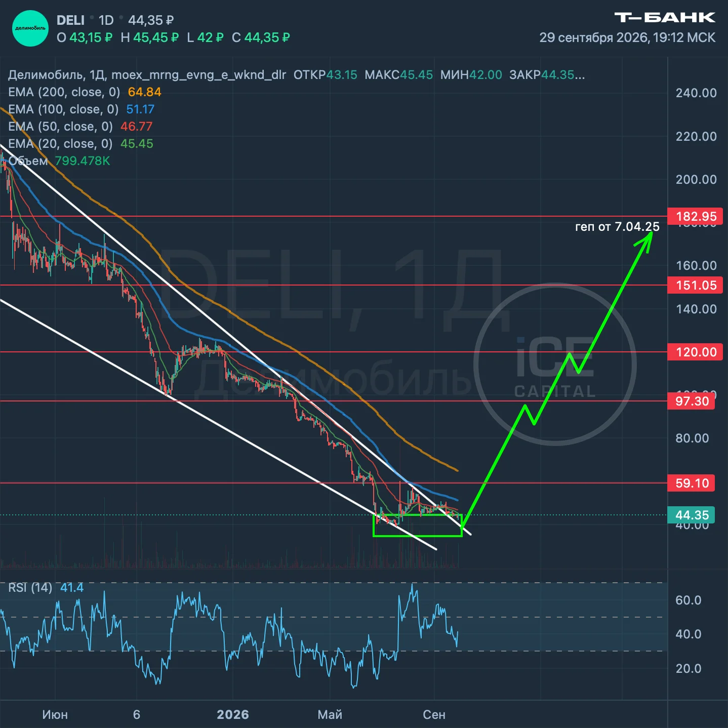Click the 2026 time axis label
Viewport: 728px width, 728px height.
click(233, 714)
